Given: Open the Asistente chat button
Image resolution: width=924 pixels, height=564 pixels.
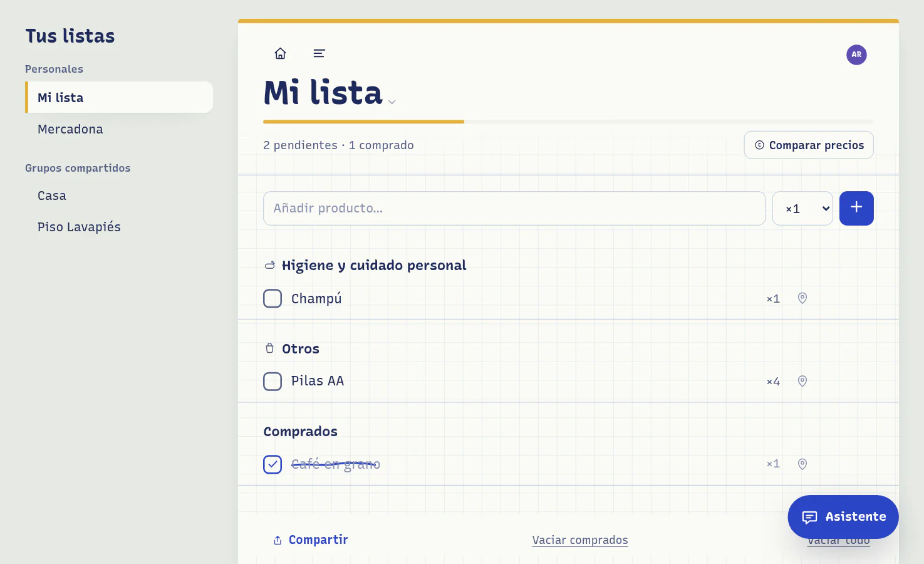Looking at the screenshot, I should tap(843, 517).
